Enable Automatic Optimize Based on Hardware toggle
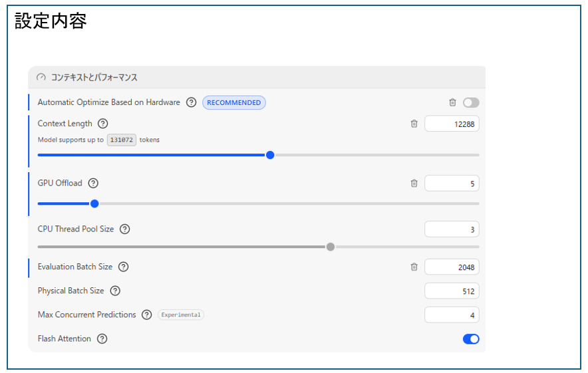This screenshot has height=373, width=588. pos(471,102)
